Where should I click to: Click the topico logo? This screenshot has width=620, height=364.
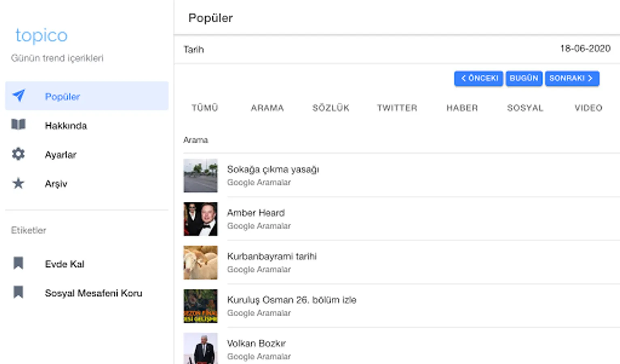click(41, 36)
